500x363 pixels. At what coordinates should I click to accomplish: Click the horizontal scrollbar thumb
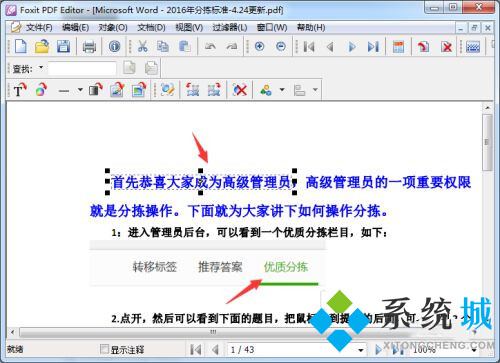pos(213,332)
